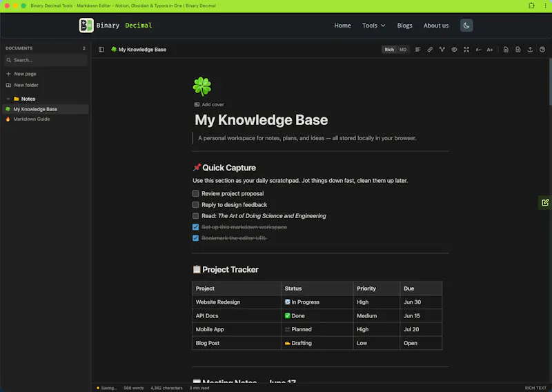552x392 pixels.
Task: Open My Knowledge Base in sidebar
Action: coord(46,109)
